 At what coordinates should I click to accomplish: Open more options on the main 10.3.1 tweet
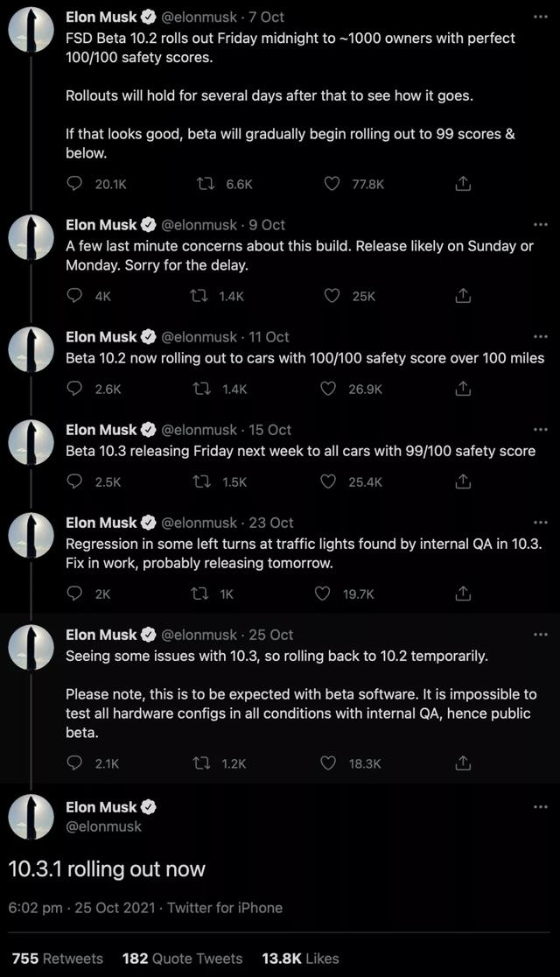[540, 807]
